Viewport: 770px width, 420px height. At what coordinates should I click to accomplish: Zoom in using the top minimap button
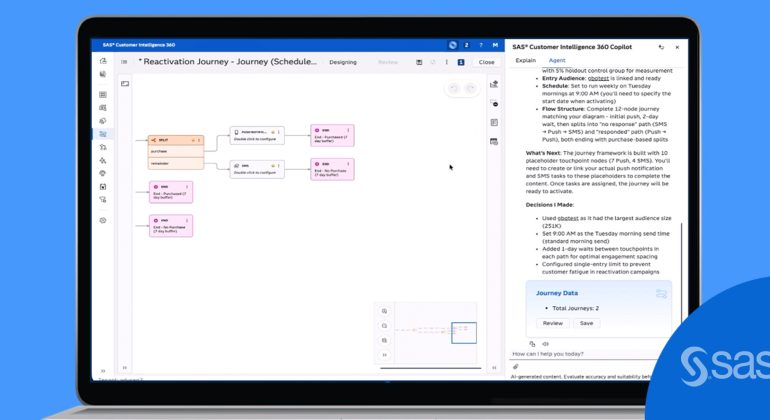tap(385, 311)
